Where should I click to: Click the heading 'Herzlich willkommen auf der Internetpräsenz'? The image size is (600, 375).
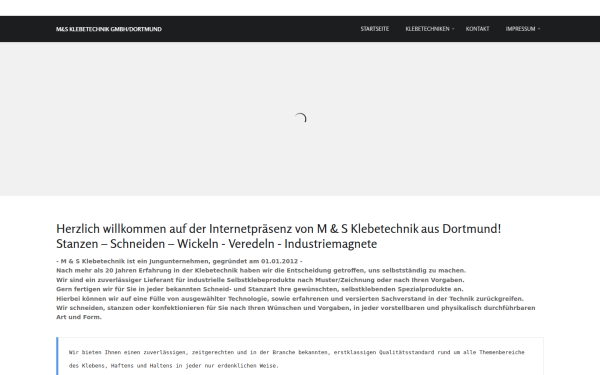tap(279, 229)
